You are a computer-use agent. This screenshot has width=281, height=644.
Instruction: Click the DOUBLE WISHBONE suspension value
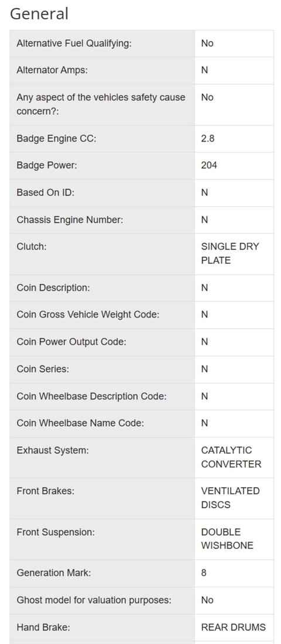(x=227, y=539)
